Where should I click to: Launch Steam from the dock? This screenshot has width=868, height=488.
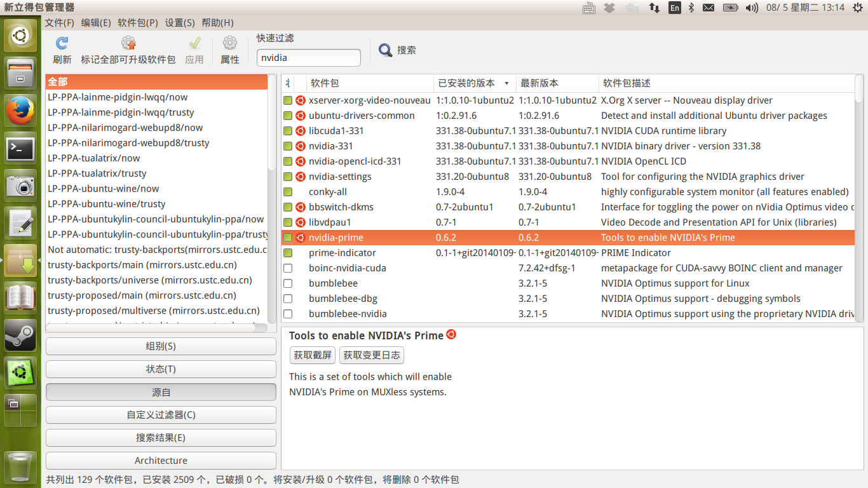(21, 335)
